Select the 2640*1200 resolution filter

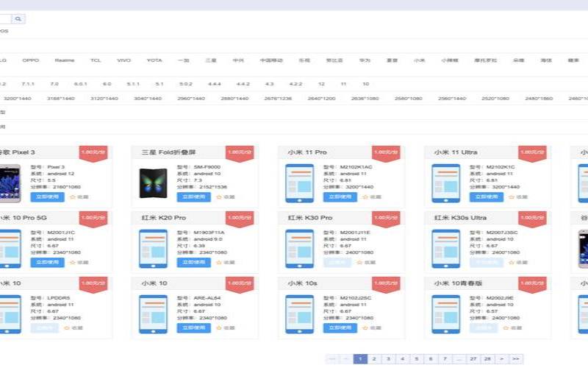tap(321, 99)
